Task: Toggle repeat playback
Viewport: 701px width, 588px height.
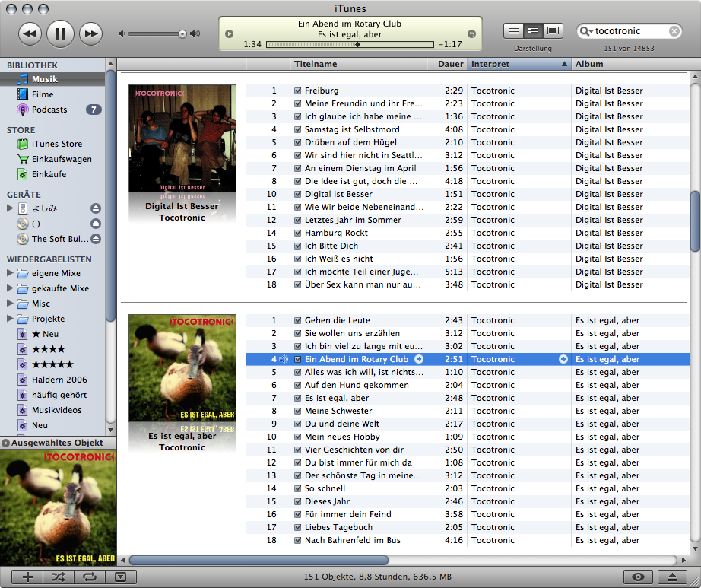Action: pos(90,577)
